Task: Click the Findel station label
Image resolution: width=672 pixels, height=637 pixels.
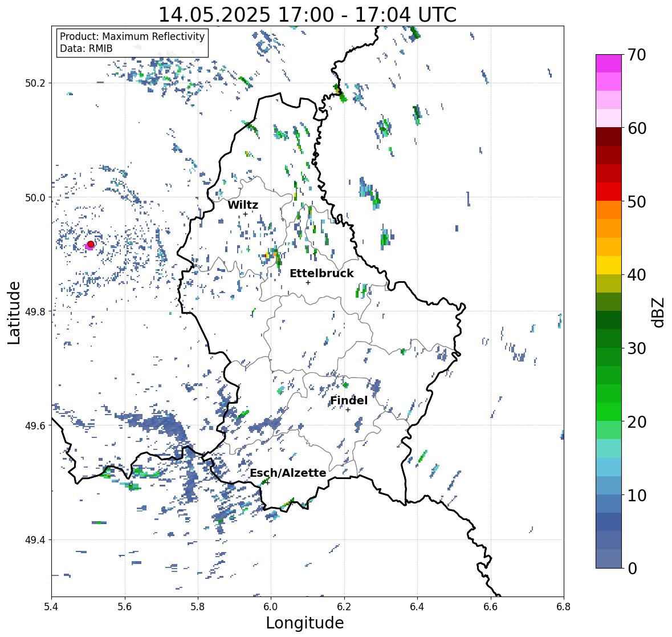Action: (349, 400)
